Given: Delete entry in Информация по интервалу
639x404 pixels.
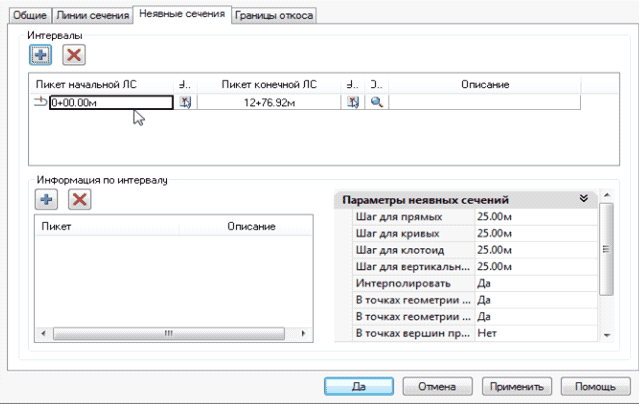Looking at the screenshot, I should (80, 199).
